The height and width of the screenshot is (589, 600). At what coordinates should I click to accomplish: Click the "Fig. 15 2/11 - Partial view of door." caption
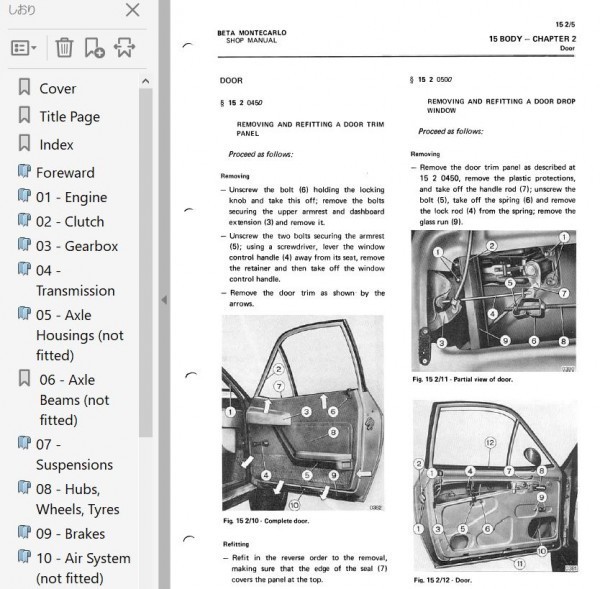pyautogui.click(x=463, y=379)
